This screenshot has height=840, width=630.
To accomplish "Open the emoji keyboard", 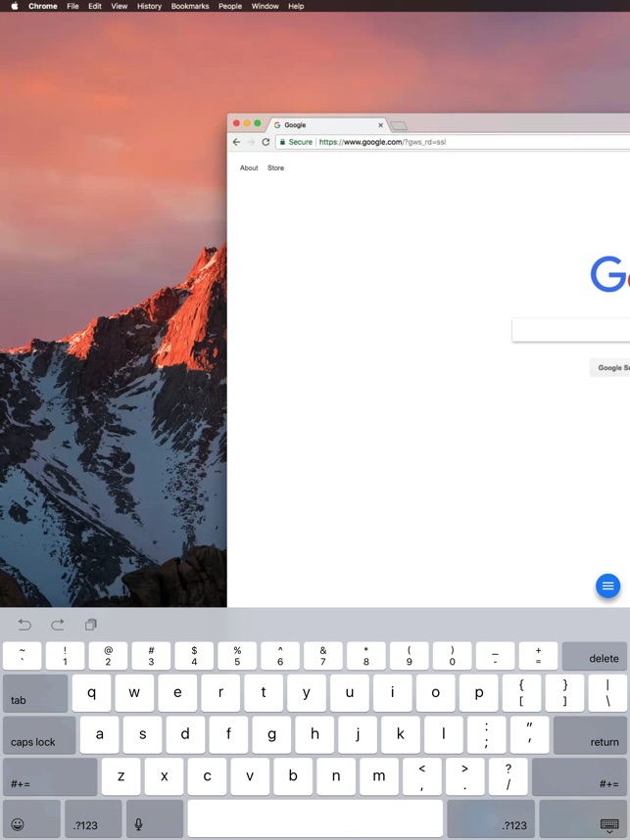I will (x=31, y=819).
